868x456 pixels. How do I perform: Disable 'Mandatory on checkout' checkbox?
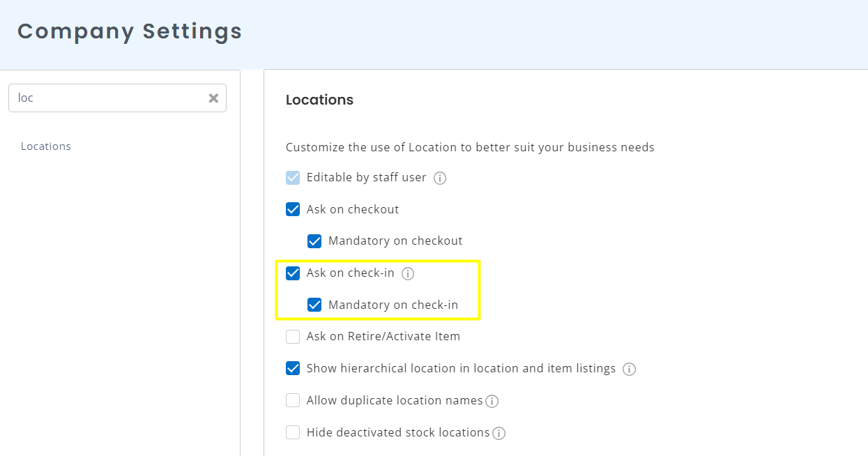(314, 241)
